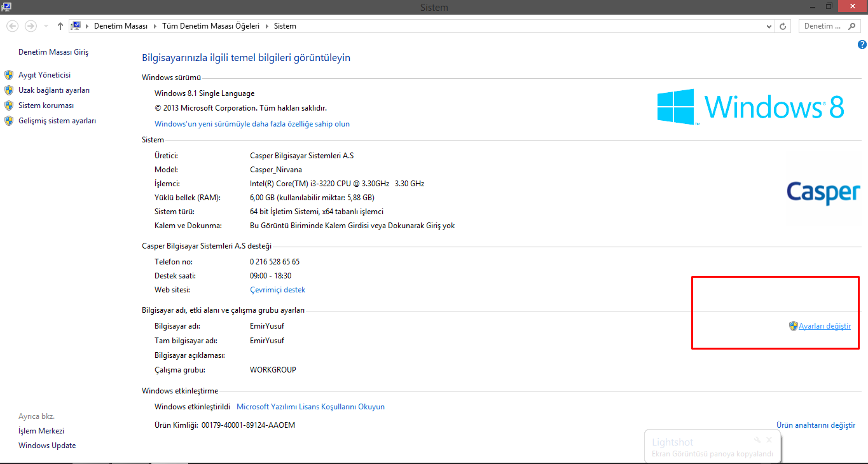
Task: Open Ayarları değiştir link
Action: click(x=824, y=326)
